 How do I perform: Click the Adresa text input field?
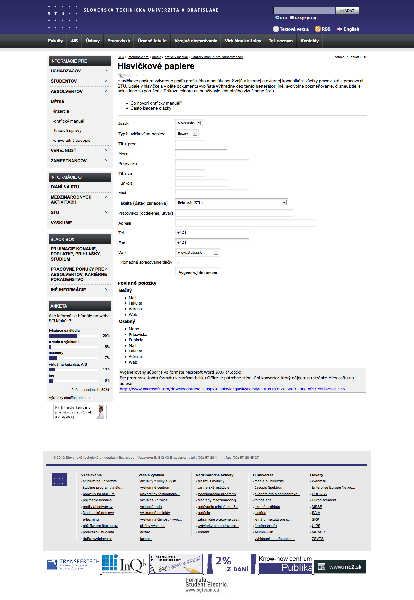[x=245, y=223]
